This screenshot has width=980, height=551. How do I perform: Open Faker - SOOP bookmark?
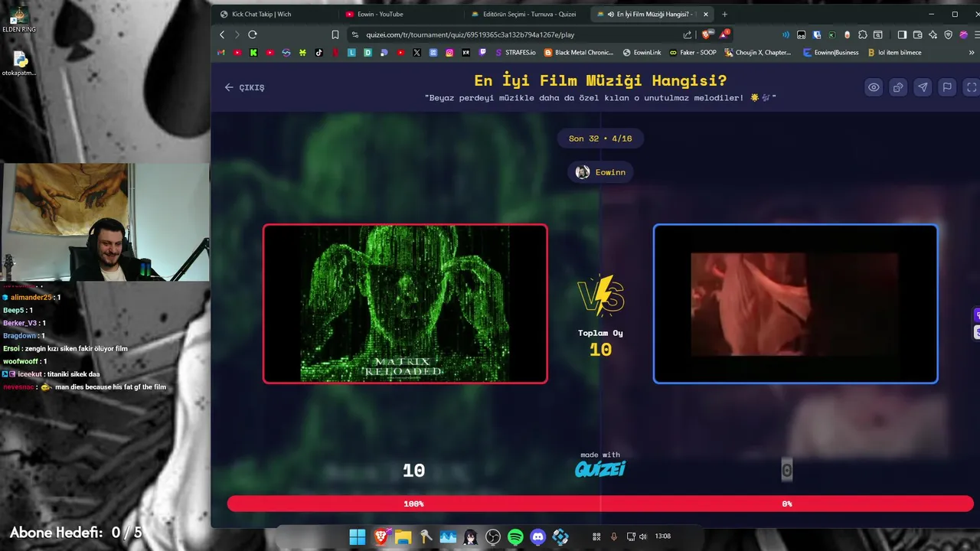tap(693, 53)
